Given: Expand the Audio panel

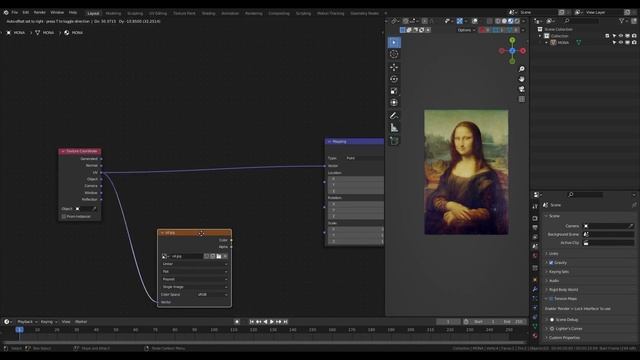Looking at the screenshot, I should point(554,281).
